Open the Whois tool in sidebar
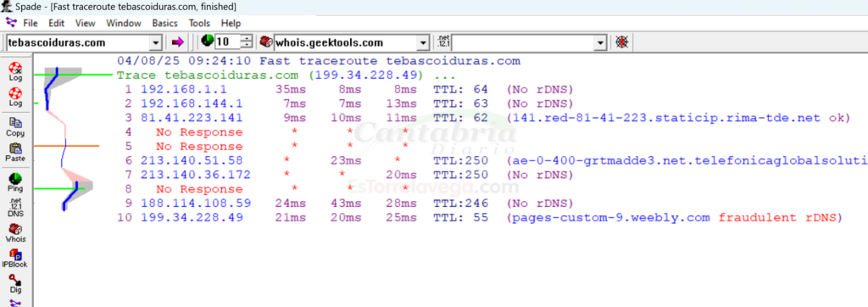This screenshot has width=868, height=307. 15,232
